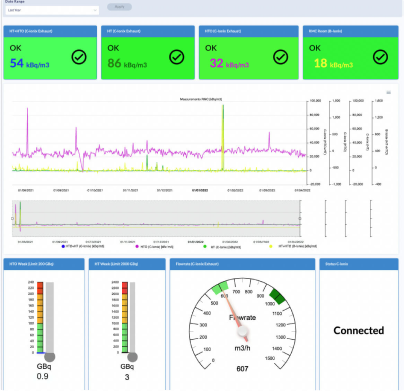This screenshot has width=404, height=391.
Task: Click the HTO Week thermometer bulb
Action: point(50,357)
